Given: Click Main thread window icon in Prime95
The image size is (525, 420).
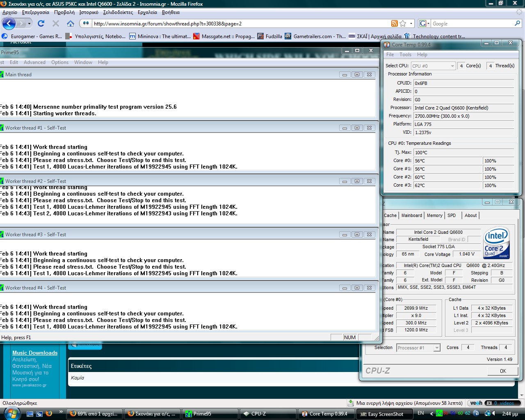Looking at the screenshot, I should pyautogui.click(x=2, y=74).
